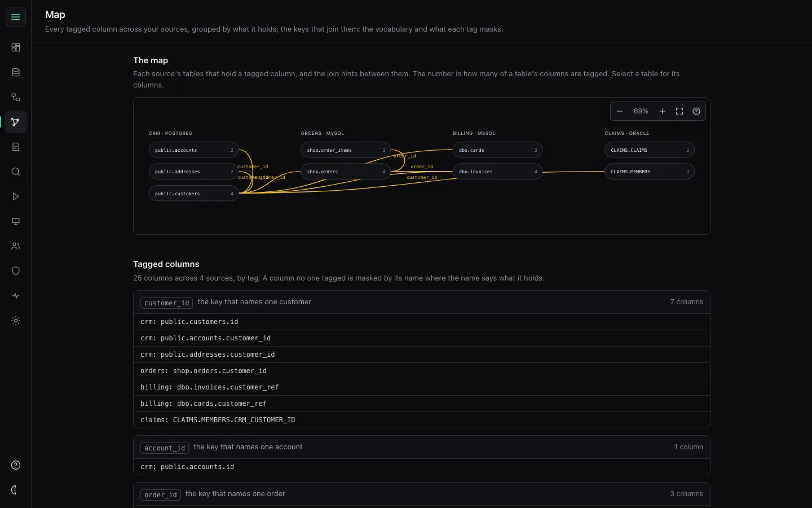The width and height of the screenshot is (812, 508).
Task: Click the 'CLAIMS · ORACLE' source label
Action: (627, 133)
